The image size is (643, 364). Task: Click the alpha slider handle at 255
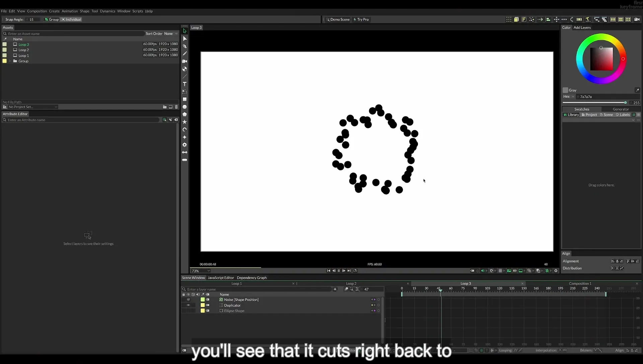pyautogui.click(x=625, y=103)
